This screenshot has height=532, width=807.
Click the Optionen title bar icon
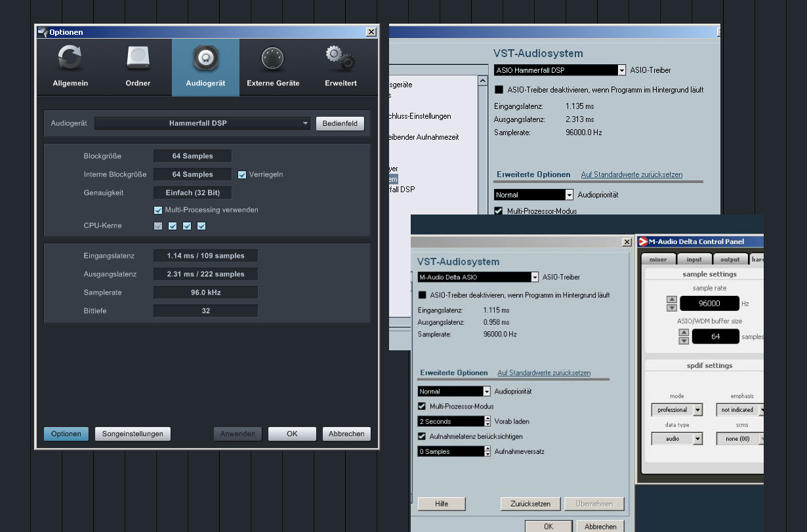(43, 32)
